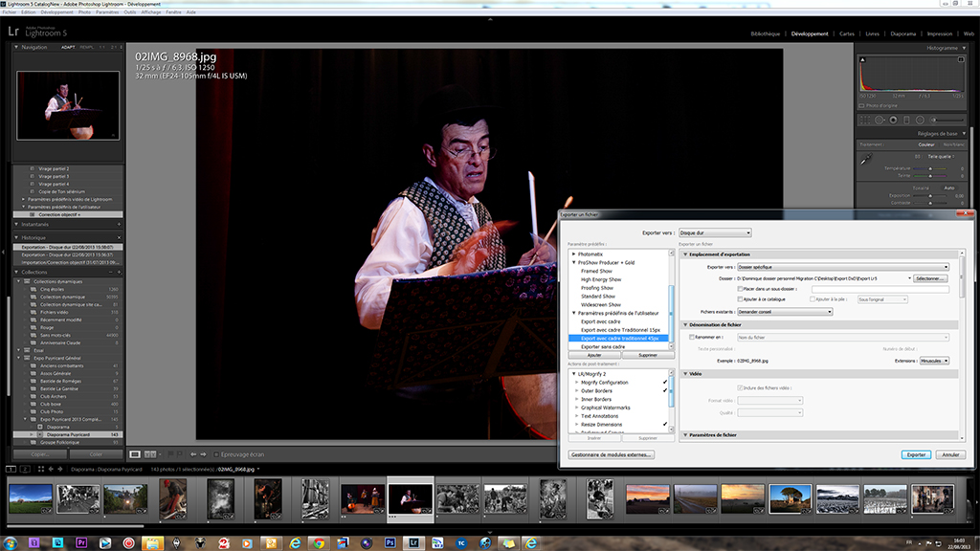The height and width of the screenshot is (551, 980).
Task: Select the blue sky field filmstrip thumbnail
Action: click(31, 499)
